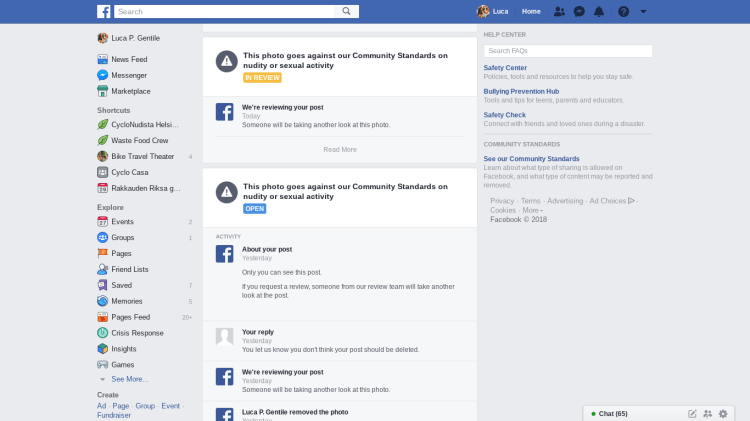Image resolution: width=750 pixels, height=421 pixels.
Task: Open News Feed icon in sidebar
Action: click(x=102, y=59)
